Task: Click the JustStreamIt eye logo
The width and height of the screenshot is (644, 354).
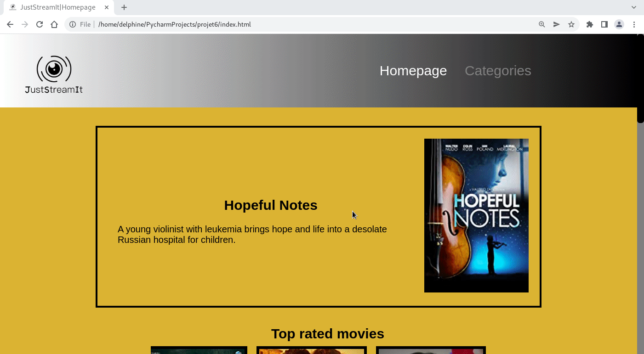Action: pos(54,74)
